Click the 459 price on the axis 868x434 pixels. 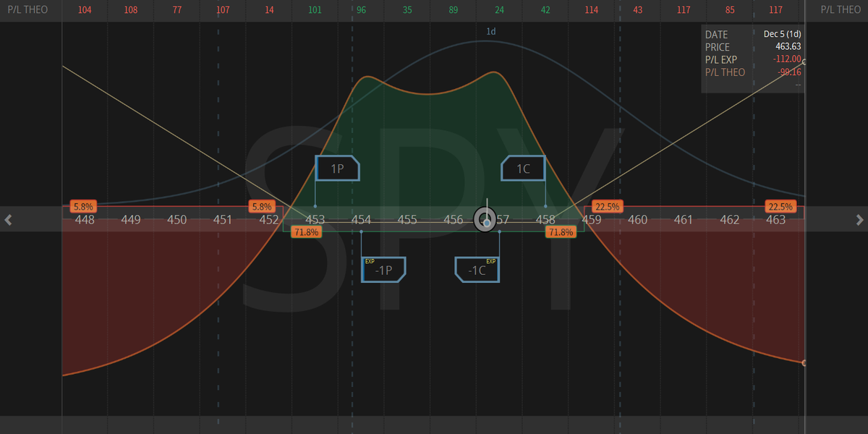click(x=592, y=220)
